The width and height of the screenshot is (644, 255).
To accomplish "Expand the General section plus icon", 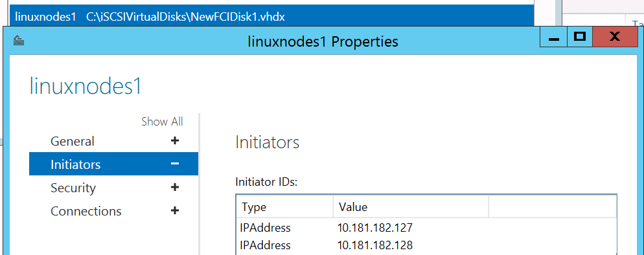I will 174,140.
